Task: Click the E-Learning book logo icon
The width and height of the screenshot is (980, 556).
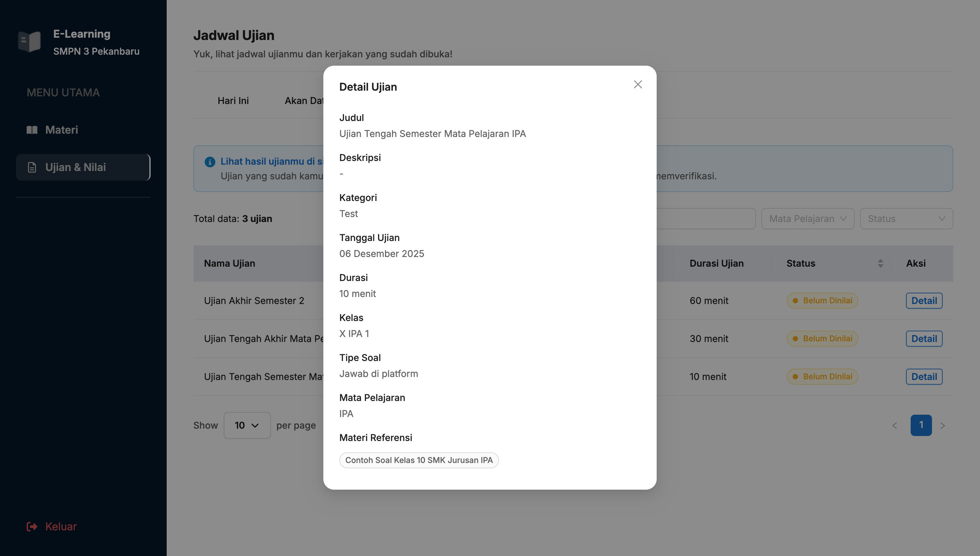Action: (29, 42)
